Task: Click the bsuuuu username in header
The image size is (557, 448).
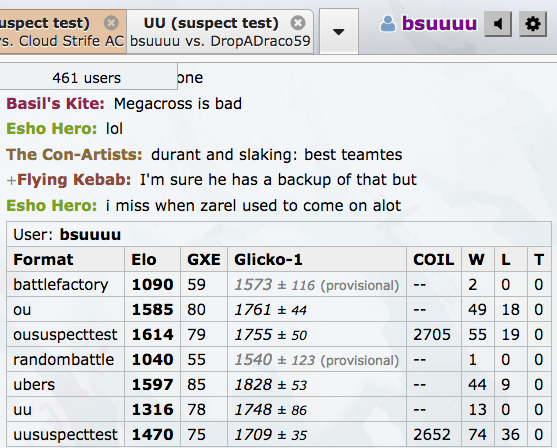Action: [x=439, y=23]
